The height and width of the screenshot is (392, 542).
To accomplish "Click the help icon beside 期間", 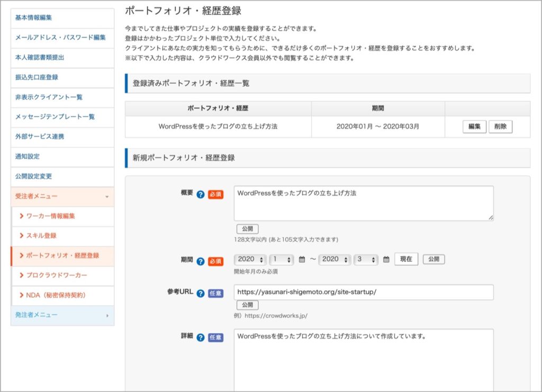I will coord(201,261).
